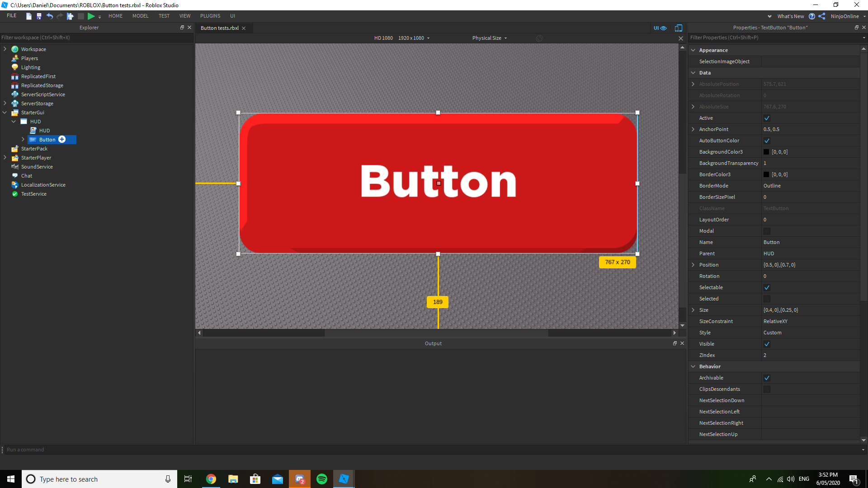
Task: Expand the Position property row
Action: point(693,265)
